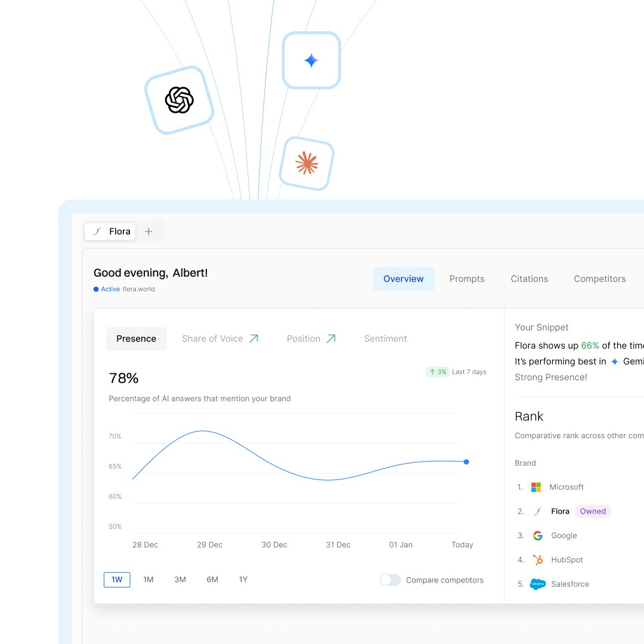Click the 28 Dec axis label

(145, 544)
